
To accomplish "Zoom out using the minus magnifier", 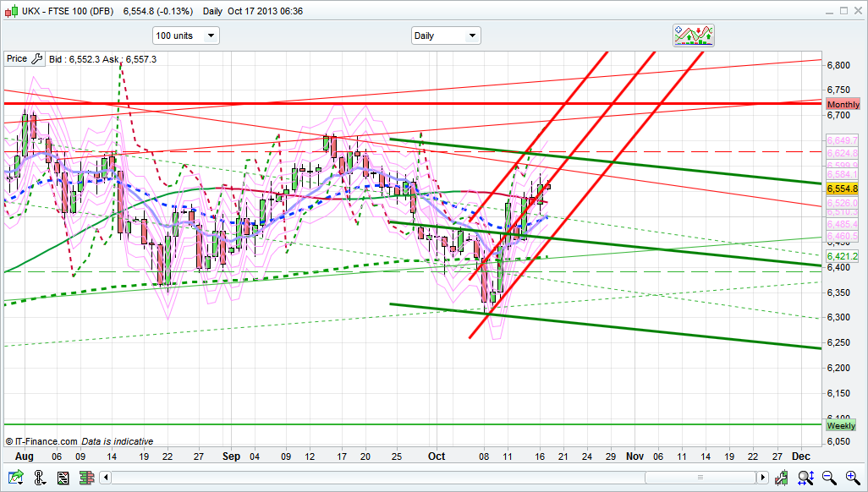I will [x=828, y=478].
